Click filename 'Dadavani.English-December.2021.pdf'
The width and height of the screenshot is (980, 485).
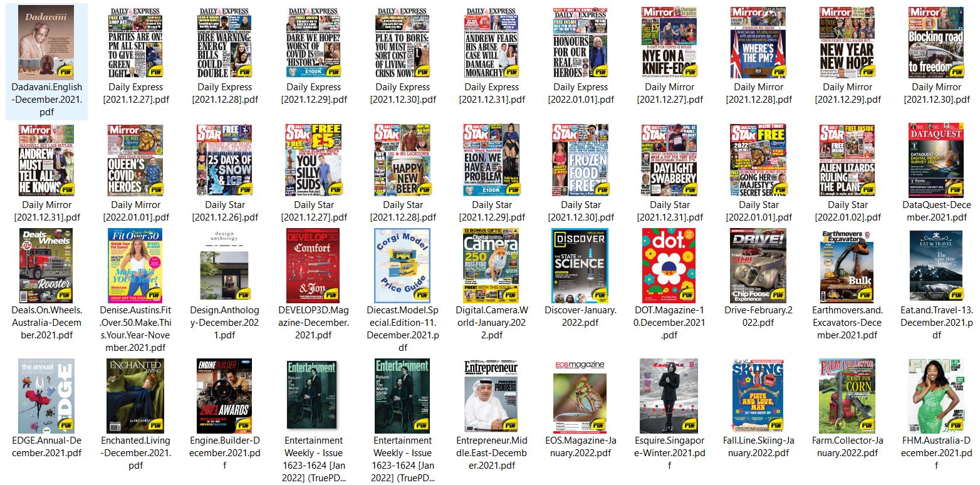tap(46, 100)
